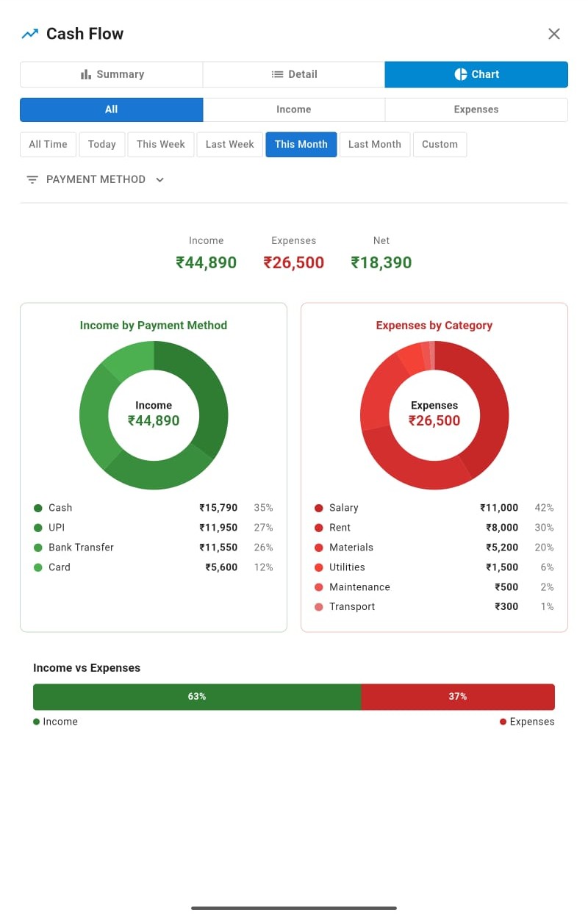Click the pie chart icon on Chart tab
The width and height of the screenshot is (588, 915).
[460, 74]
